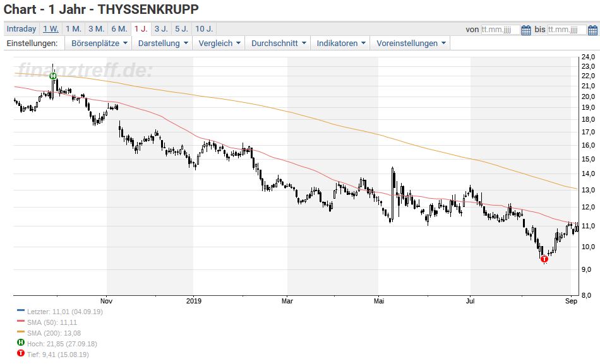Click the 'Chart - 1 Jahr - THYSSENKRUPP' heading

tap(101, 9)
